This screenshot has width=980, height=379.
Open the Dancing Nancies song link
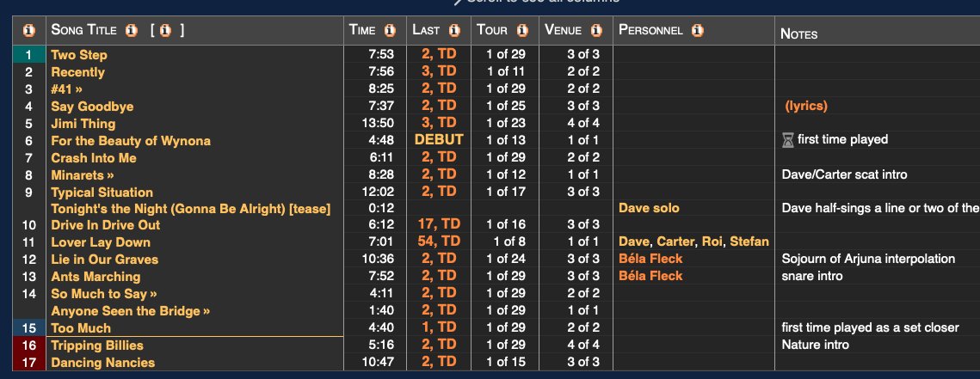[x=102, y=362]
